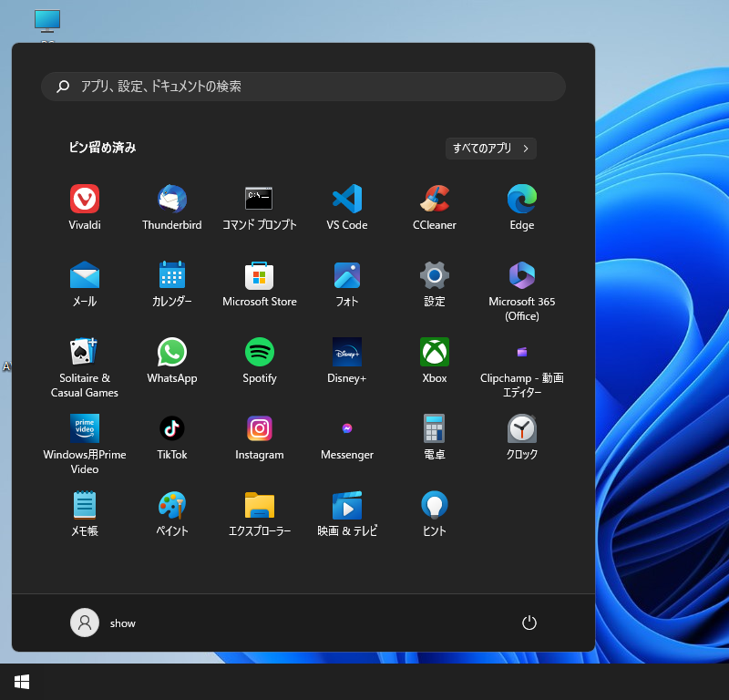Viewport: 729px width, 700px height.
Task: Open the show user account menu
Action: click(103, 623)
